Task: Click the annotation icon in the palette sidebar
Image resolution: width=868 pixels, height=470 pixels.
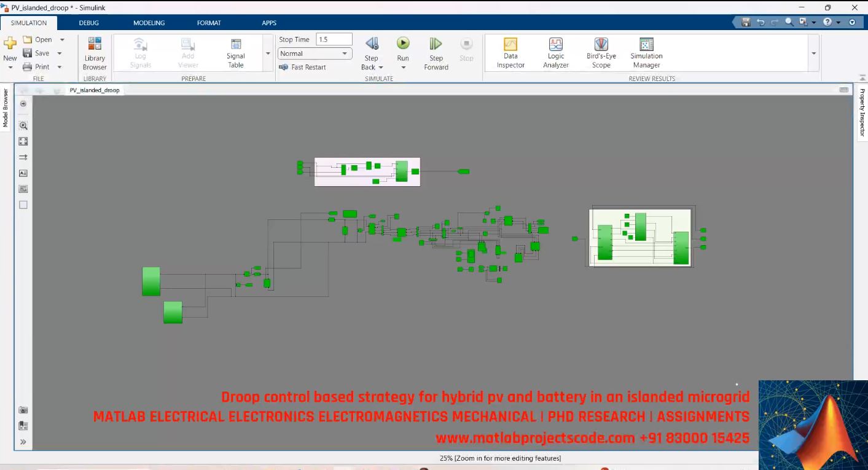Action: 23,173
